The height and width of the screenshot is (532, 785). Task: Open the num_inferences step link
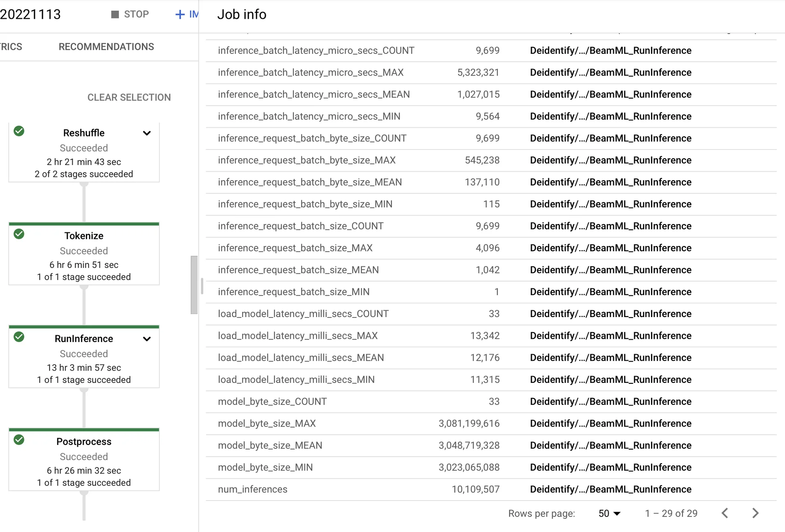click(x=610, y=489)
